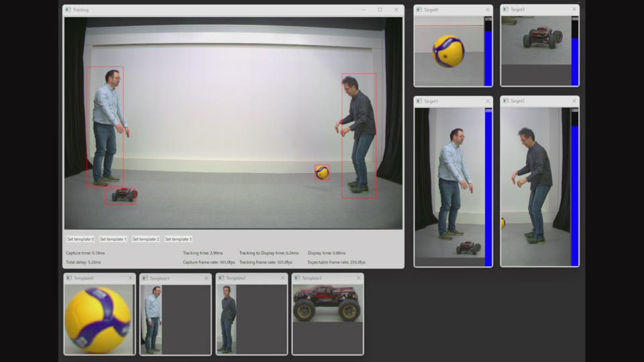Close the Target0 ball window
The width and height of the screenshot is (644, 362).
click(x=488, y=10)
